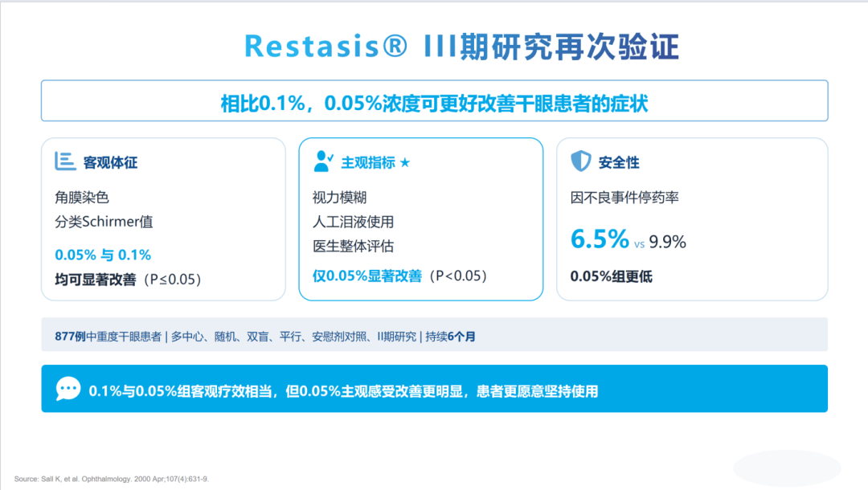The width and height of the screenshot is (868, 490).
Task: Click the bar chart icon beside 客观体征
Action: coord(65,161)
